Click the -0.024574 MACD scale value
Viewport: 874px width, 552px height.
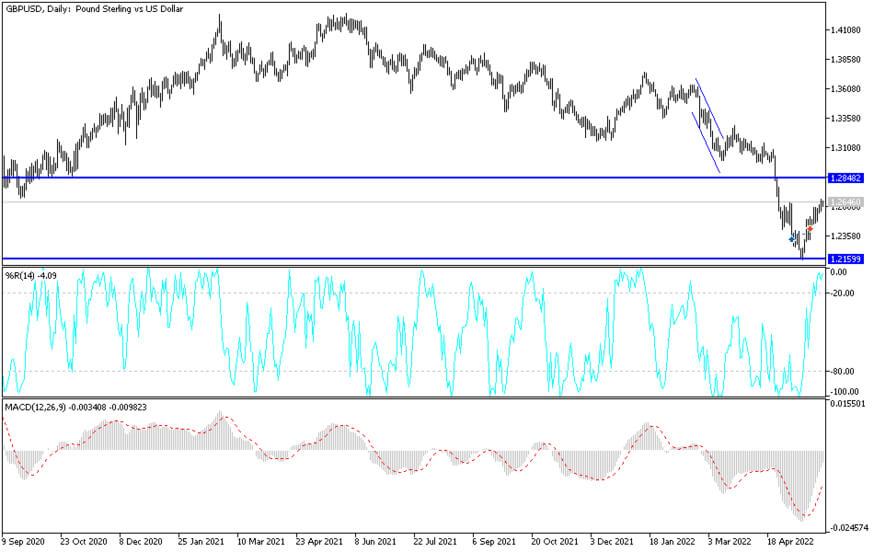coord(849,527)
